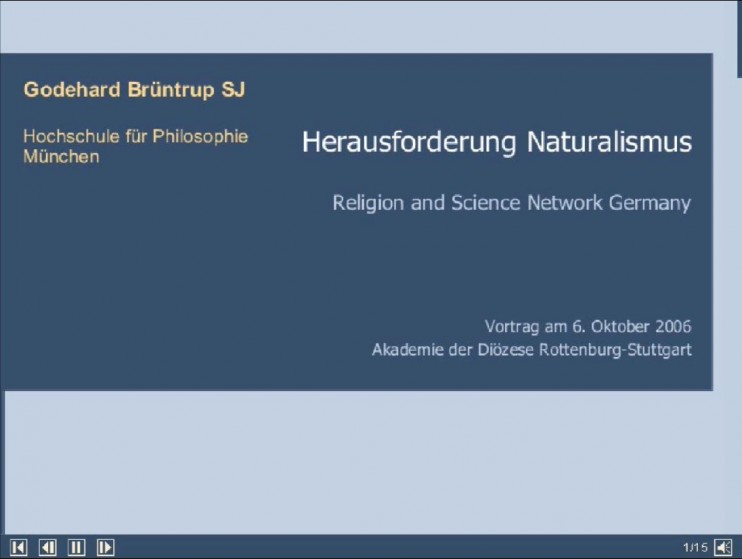This screenshot has height=559, width=742.
Task: Click the Religion and Science Network Germany subtitle
Action: [512, 204]
